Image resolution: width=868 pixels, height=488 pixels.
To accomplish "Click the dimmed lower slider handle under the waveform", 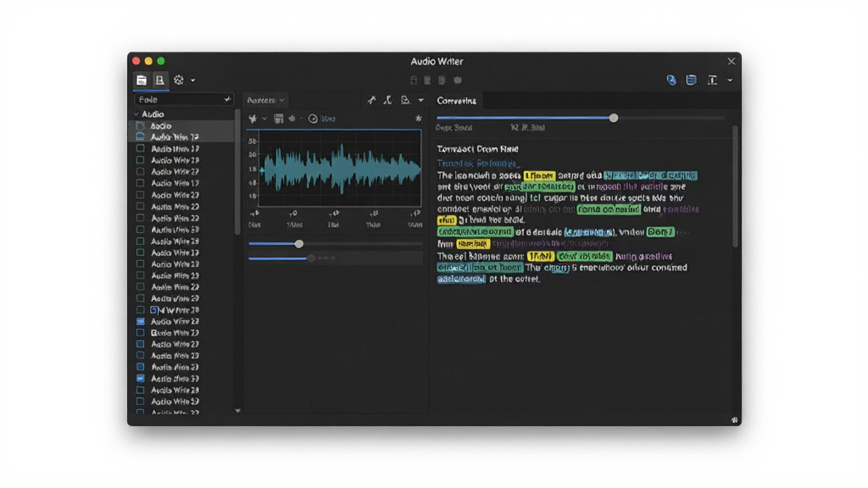I will (x=312, y=258).
